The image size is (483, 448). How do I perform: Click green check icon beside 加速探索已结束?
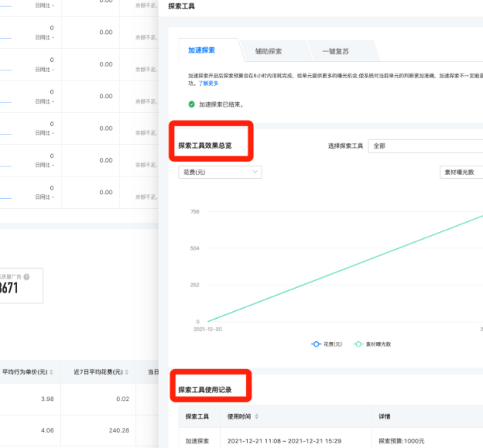[192, 104]
